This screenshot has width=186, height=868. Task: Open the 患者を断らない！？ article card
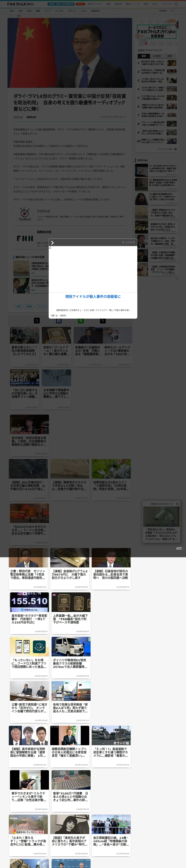25,347
